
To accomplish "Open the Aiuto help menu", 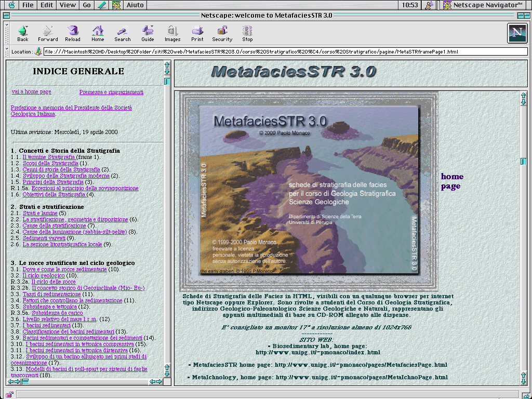I will 135,5.
